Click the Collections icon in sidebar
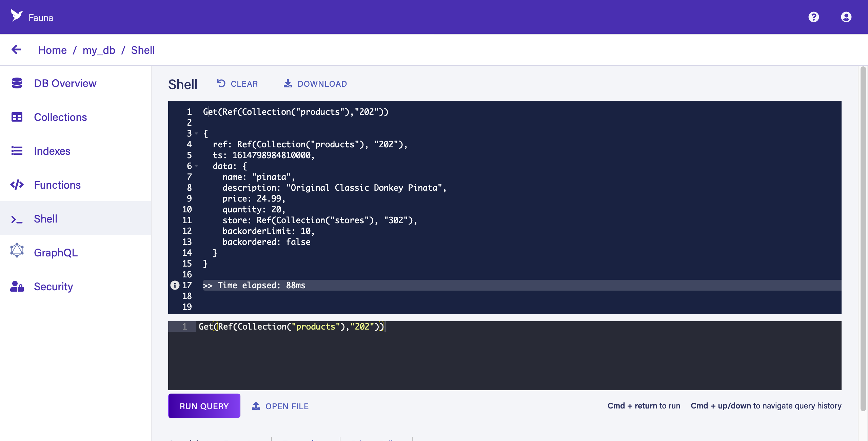This screenshot has height=441, width=868. click(x=16, y=117)
